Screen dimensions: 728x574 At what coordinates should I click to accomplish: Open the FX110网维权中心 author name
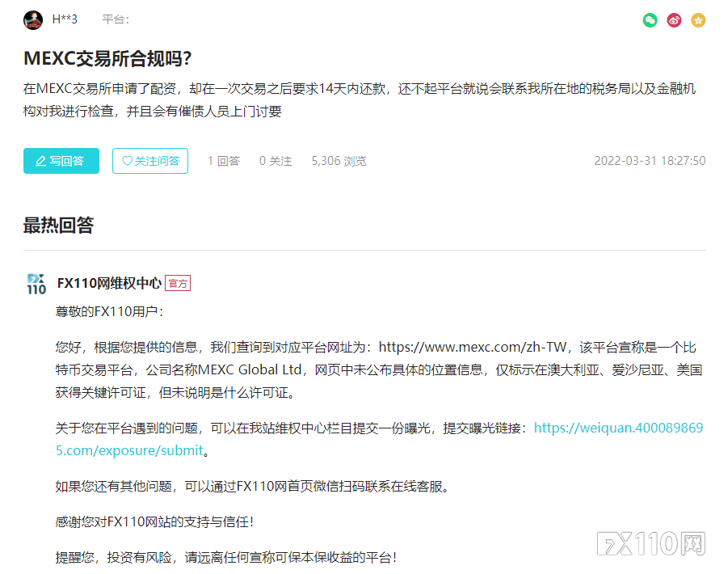[x=109, y=284]
